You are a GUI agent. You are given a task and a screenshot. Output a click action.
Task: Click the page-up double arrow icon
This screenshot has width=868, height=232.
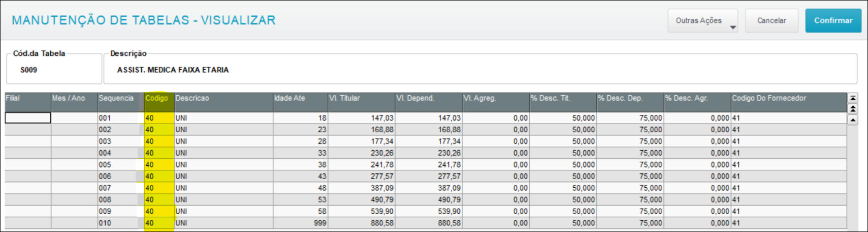tap(853, 109)
